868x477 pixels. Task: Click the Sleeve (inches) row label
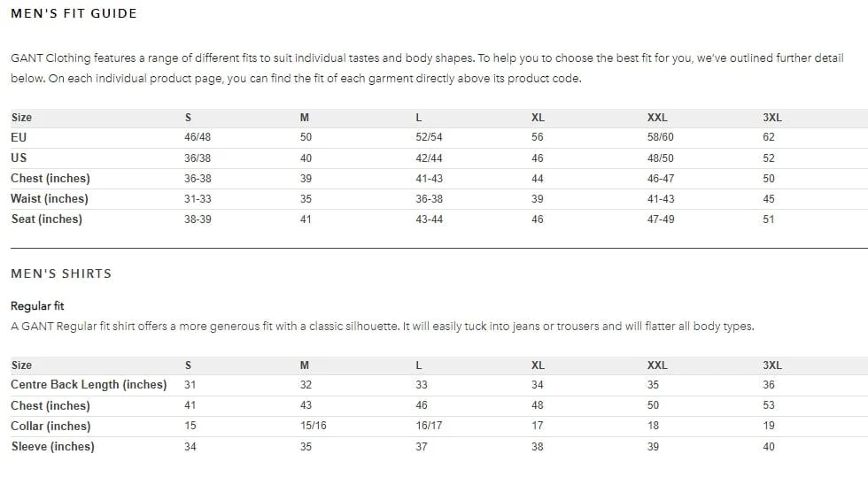click(52, 447)
